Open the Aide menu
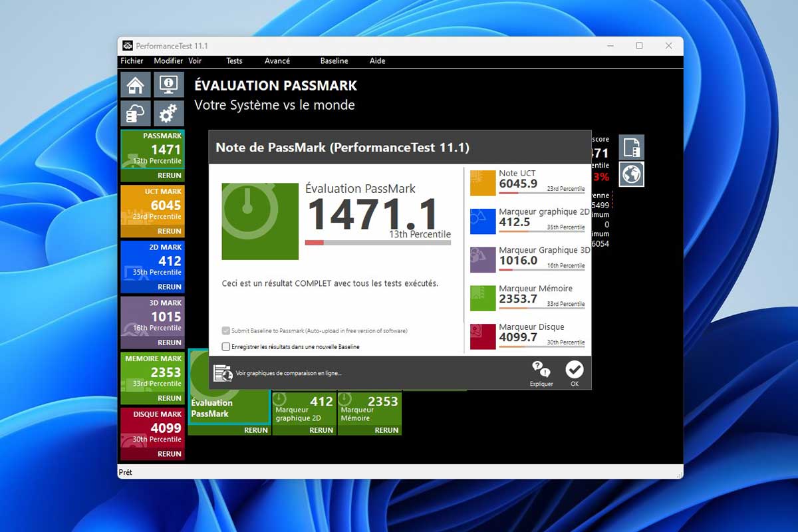This screenshot has height=532, width=798. tap(378, 61)
